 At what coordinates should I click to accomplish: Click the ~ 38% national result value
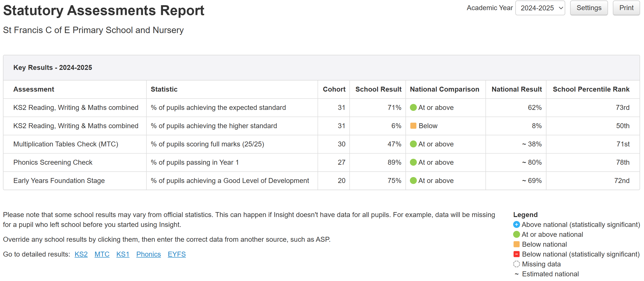[x=532, y=144]
